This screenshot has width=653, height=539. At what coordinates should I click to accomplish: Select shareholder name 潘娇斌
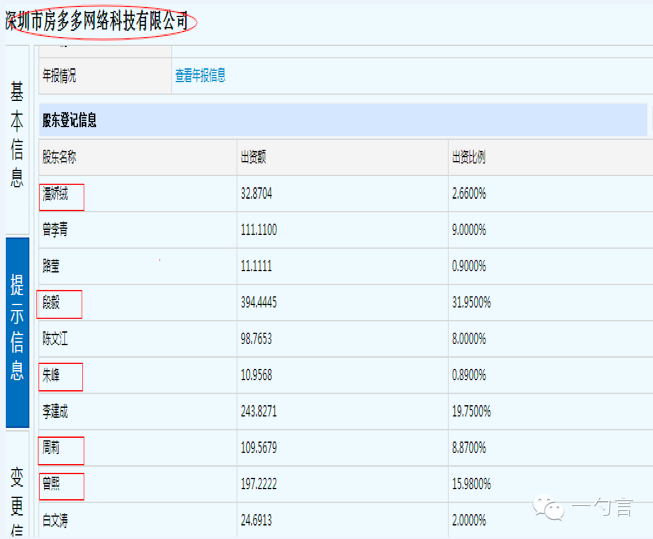click(55, 194)
